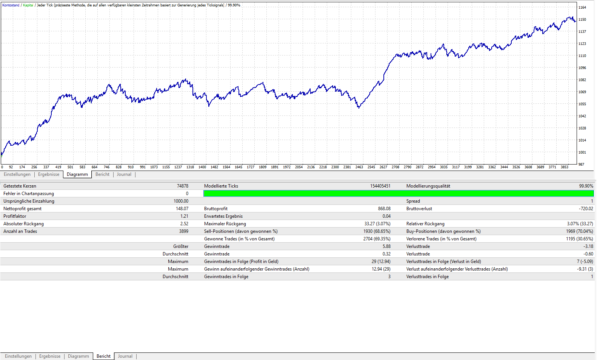Select the Sell-Positionen (davon gewonnen %) label
Screen dimensions: 600x360
tap(241, 231)
